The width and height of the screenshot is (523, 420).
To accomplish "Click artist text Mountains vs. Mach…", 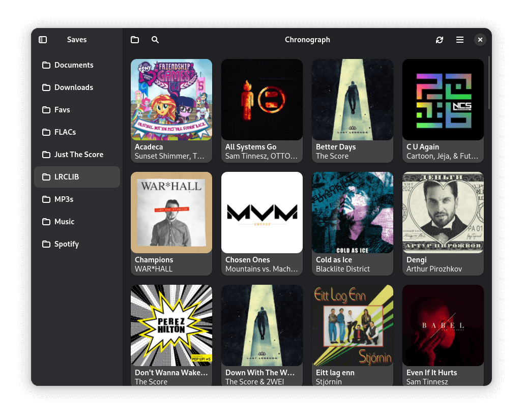I will pyautogui.click(x=262, y=269).
